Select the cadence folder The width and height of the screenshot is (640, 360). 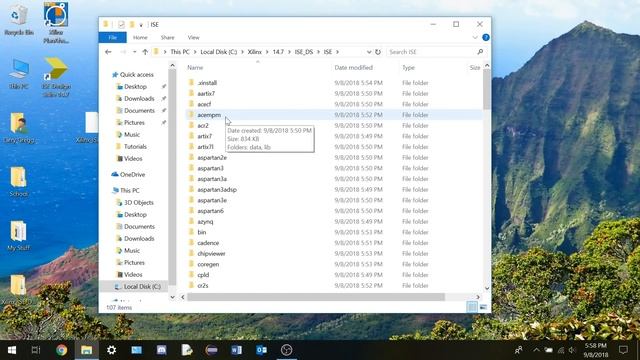click(208, 243)
